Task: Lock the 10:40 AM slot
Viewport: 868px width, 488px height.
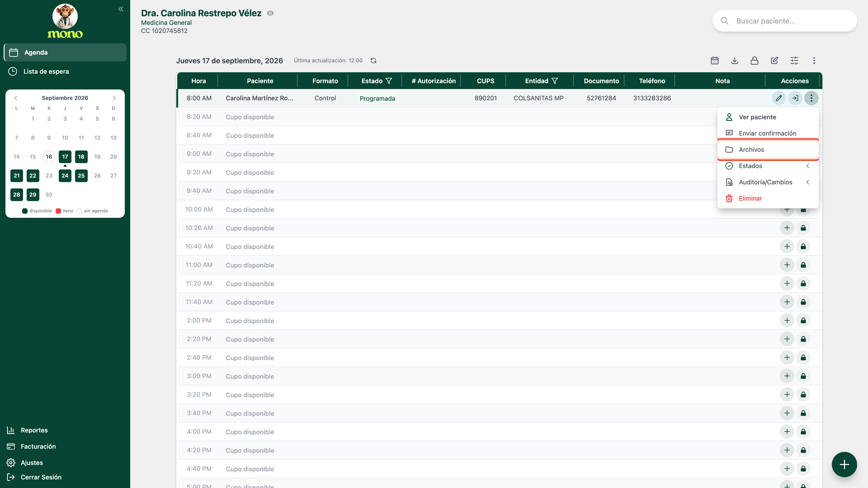Action: tap(803, 246)
